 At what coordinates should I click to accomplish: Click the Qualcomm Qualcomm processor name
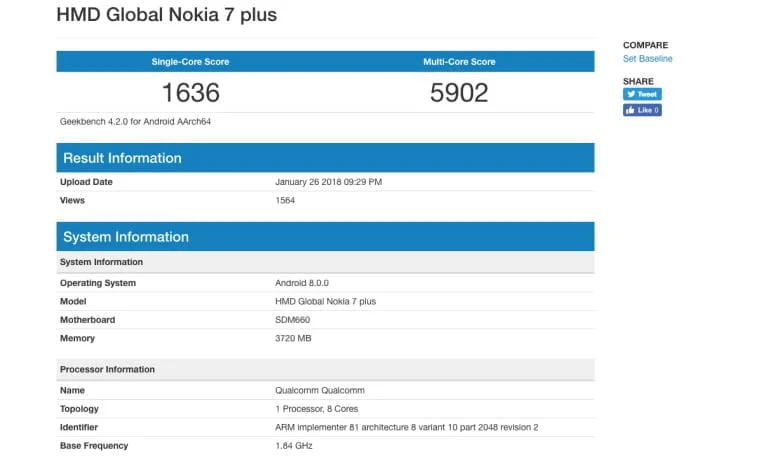pyautogui.click(x=320, y=391)
